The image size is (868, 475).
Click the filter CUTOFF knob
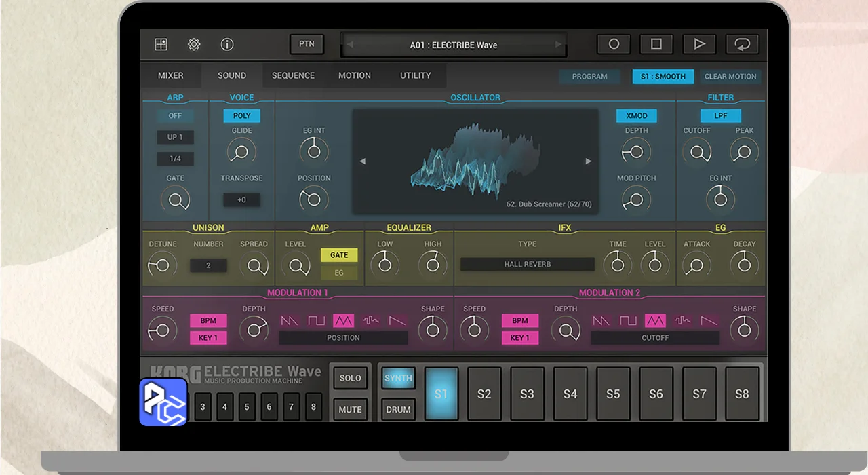tap(696, 152)
